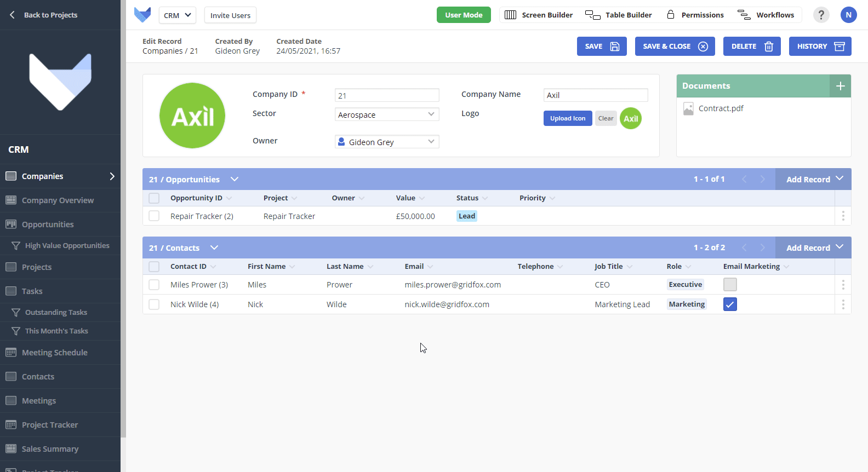This screenshot has height=472, width=868.
Task: Open Workflows
Action: pos(766,15)
